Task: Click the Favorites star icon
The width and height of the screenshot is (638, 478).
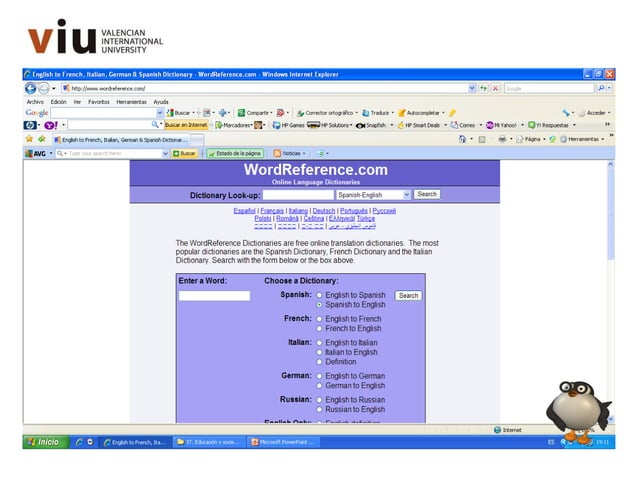Action: (x=29, y=139)
